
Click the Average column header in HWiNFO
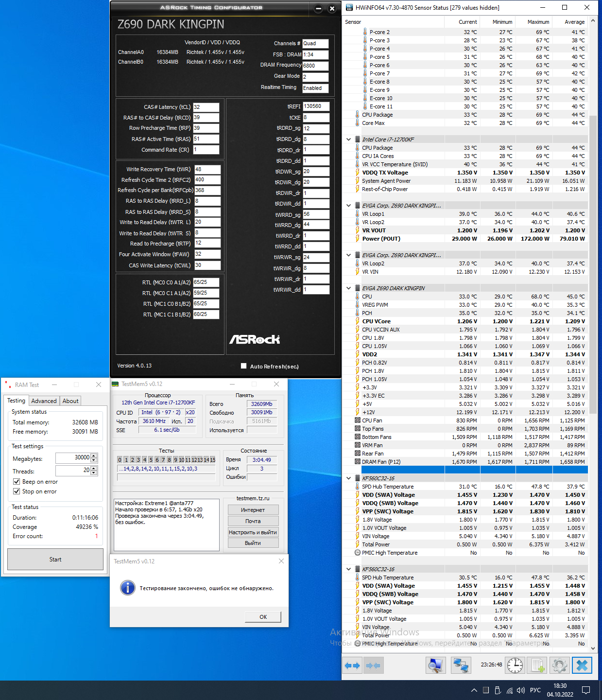(x=570, y=22)
